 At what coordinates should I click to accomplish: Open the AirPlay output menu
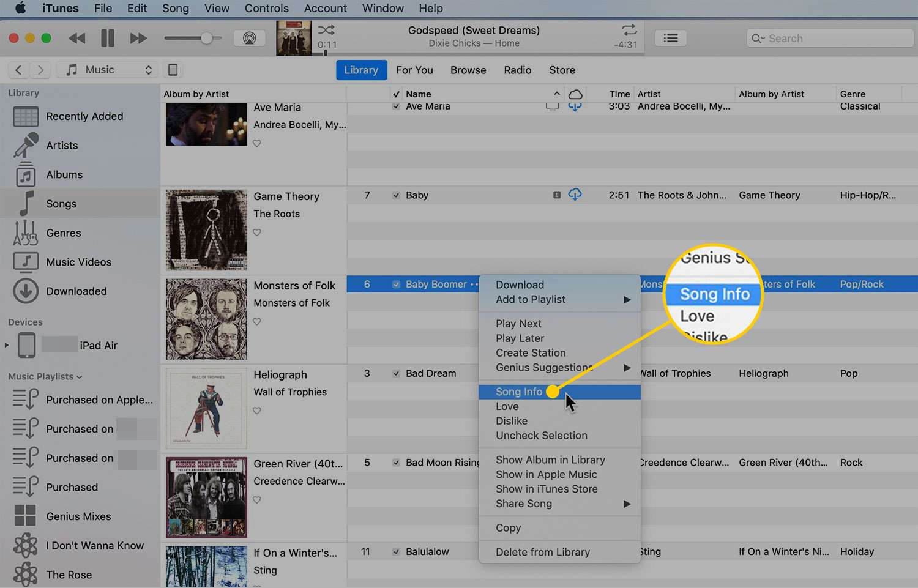point(249,39)
